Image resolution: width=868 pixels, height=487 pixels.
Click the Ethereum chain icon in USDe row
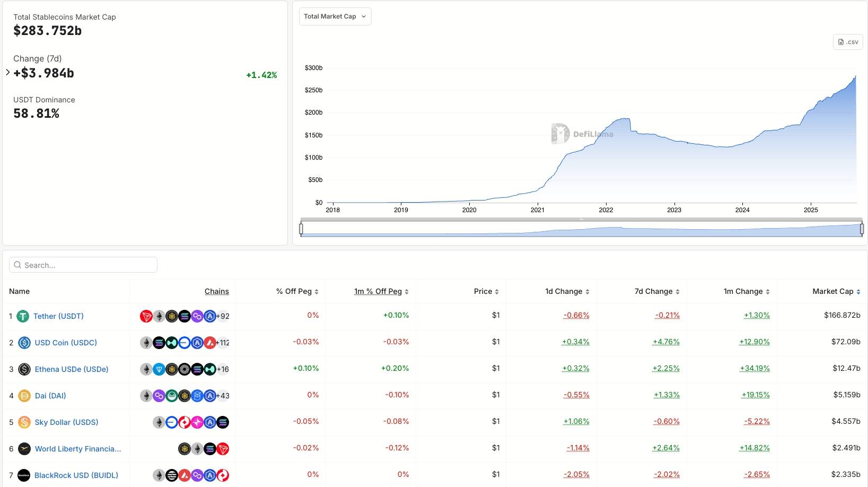pos(146,369)
